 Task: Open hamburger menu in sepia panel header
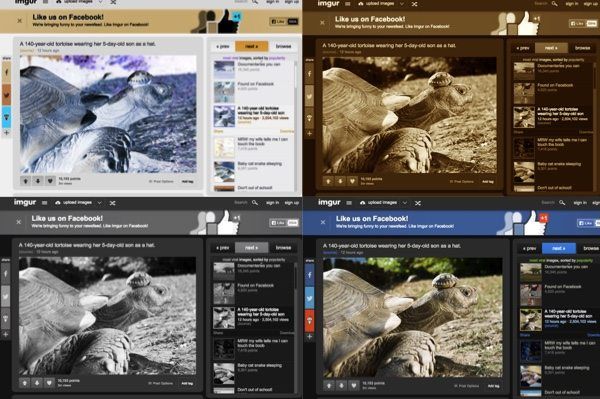(347, 4)
